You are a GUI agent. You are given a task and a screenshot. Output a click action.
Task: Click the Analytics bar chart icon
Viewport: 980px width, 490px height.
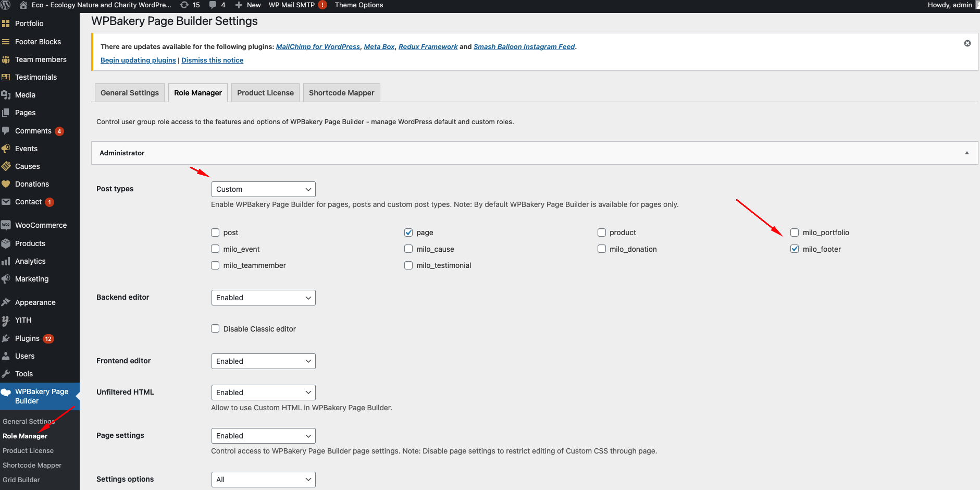[x=6, y=261]
